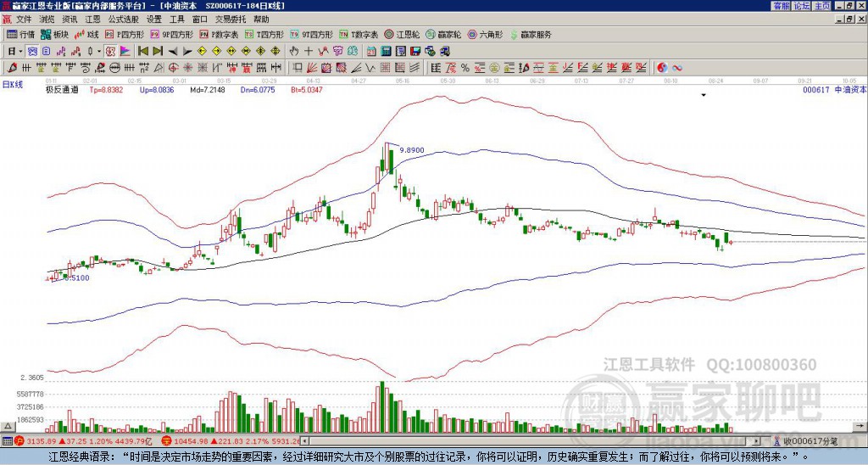Click the 日K线 label
Screen dimensions: 868x465
click(x=13, y=85)
